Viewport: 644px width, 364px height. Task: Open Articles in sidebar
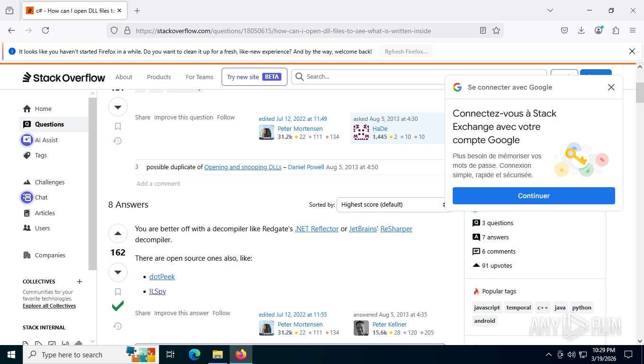pyautogui.click(x=39, y=213)
